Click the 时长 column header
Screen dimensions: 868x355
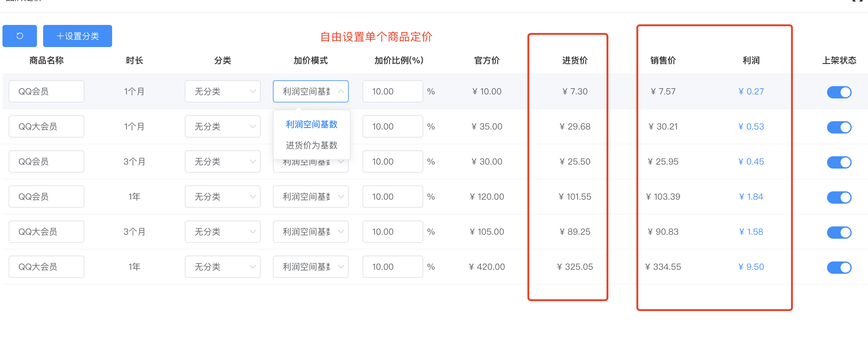click(134, 60)
